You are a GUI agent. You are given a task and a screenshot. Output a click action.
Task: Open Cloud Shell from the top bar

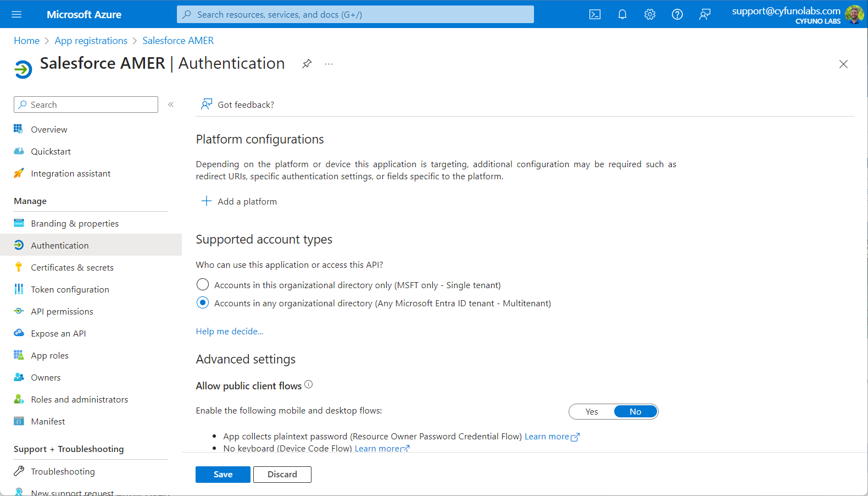click(595, 14)
